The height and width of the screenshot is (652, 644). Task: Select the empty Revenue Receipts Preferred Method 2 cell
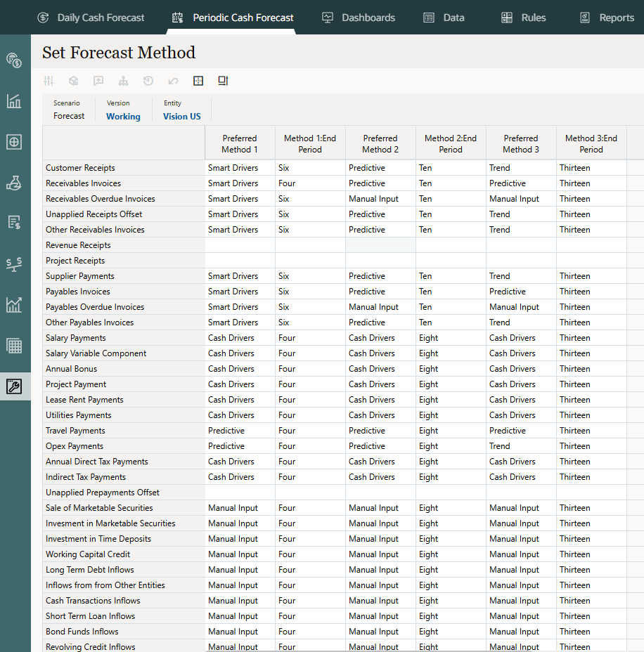tap(380, 245)
